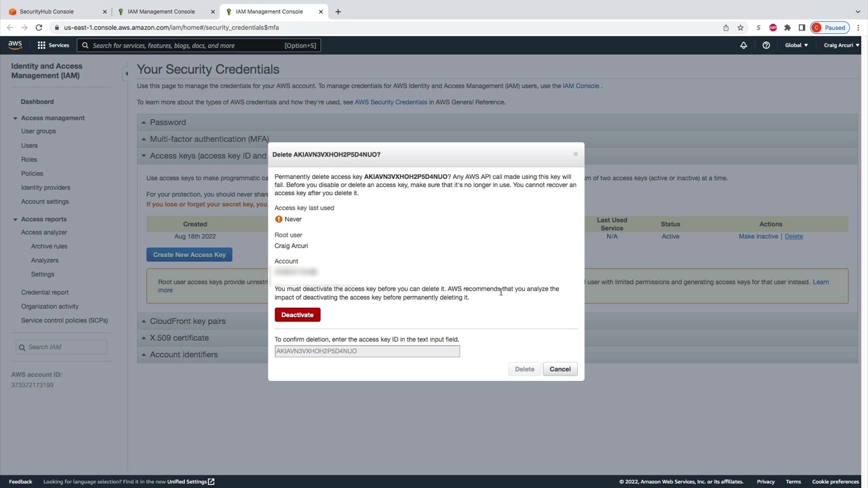Open the Credential report
Viewport: 868px width, 488px height.
[x=45, y=292]
